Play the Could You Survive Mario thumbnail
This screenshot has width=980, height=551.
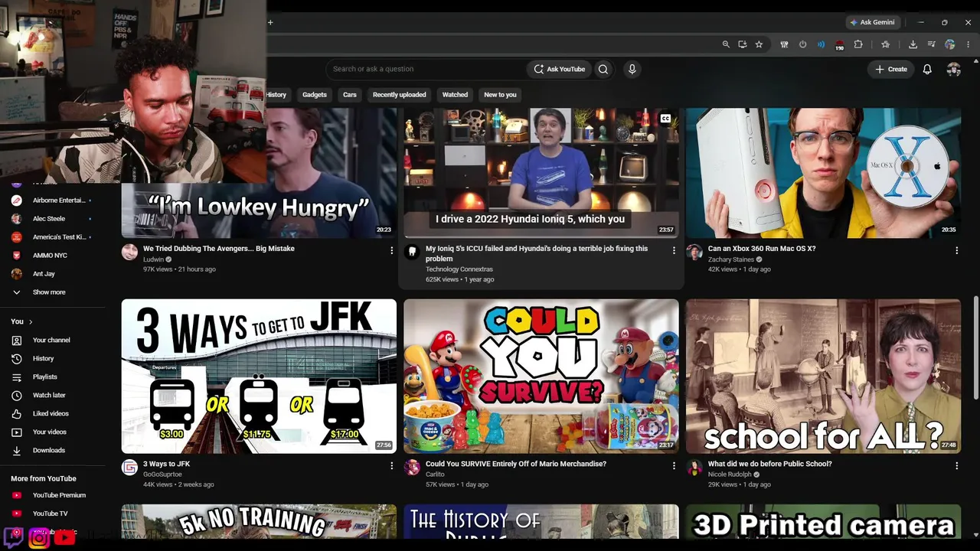[x=541, y=376]
